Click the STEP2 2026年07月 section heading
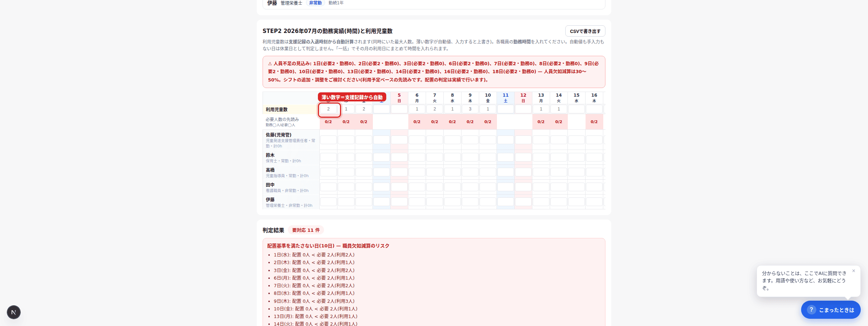 point(327,31)
